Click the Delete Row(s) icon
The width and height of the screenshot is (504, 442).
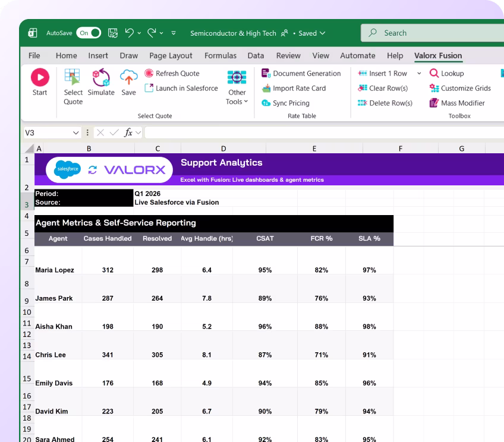point(363,103)
